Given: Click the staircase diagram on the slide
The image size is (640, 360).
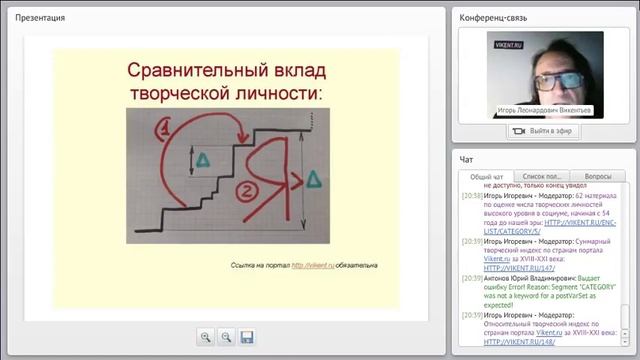Looking at the screenshot, I should tap(228, 176).
